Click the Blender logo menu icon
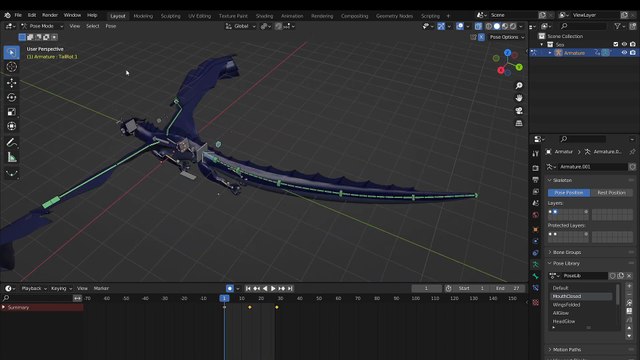 pyautogui.click(x=7, y=15)
